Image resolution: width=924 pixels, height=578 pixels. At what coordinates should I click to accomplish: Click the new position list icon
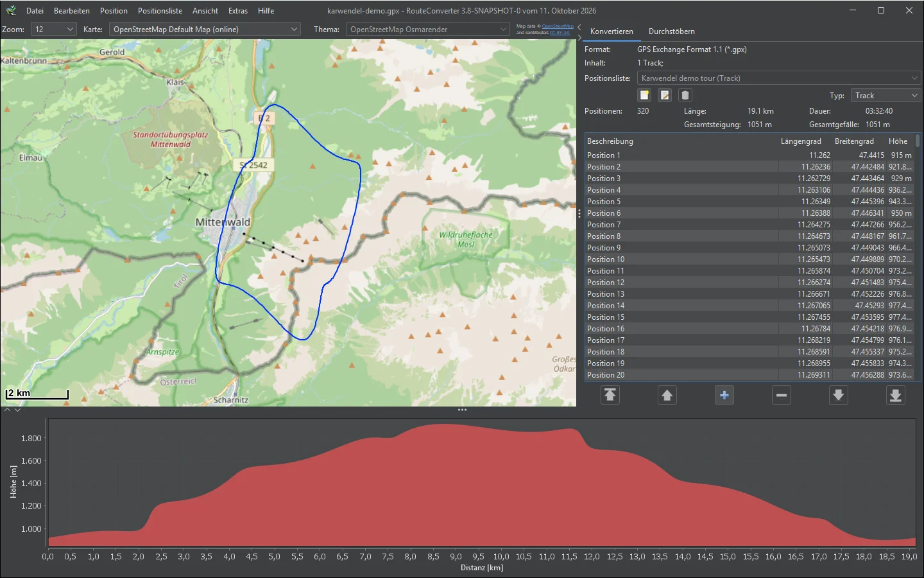click(x=644, y=95)
